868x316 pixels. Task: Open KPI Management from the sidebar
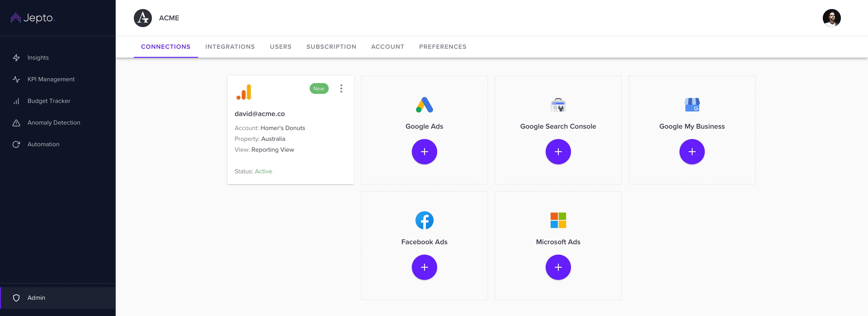58,79
